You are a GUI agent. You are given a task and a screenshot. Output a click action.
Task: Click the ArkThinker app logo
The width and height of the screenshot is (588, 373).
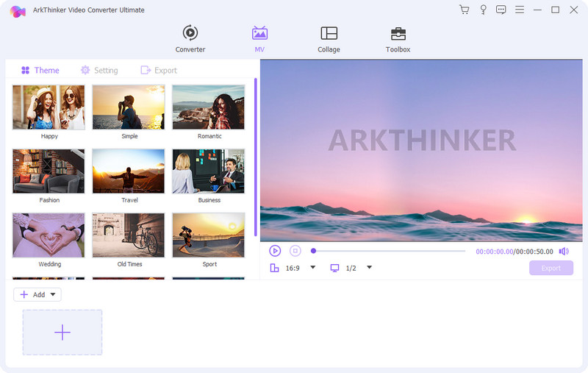pos(18,11)
